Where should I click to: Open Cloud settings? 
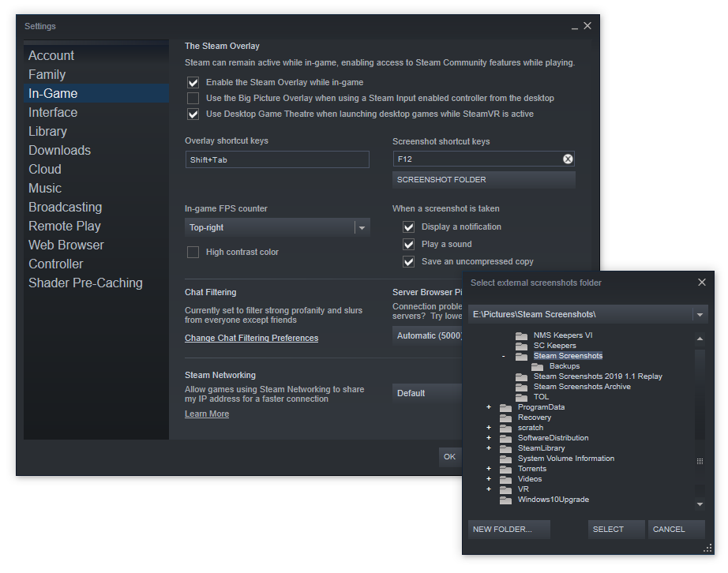(x=96, y=170)
